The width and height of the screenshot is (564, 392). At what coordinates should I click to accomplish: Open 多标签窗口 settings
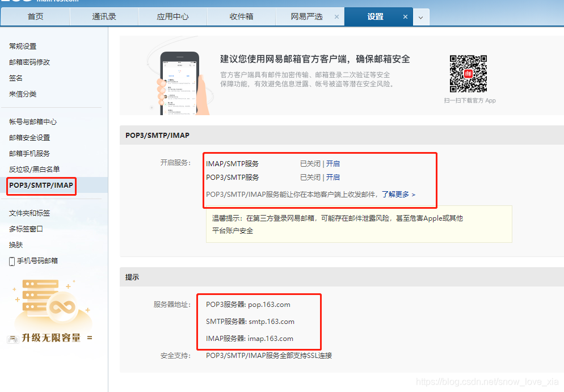[26, 229]
